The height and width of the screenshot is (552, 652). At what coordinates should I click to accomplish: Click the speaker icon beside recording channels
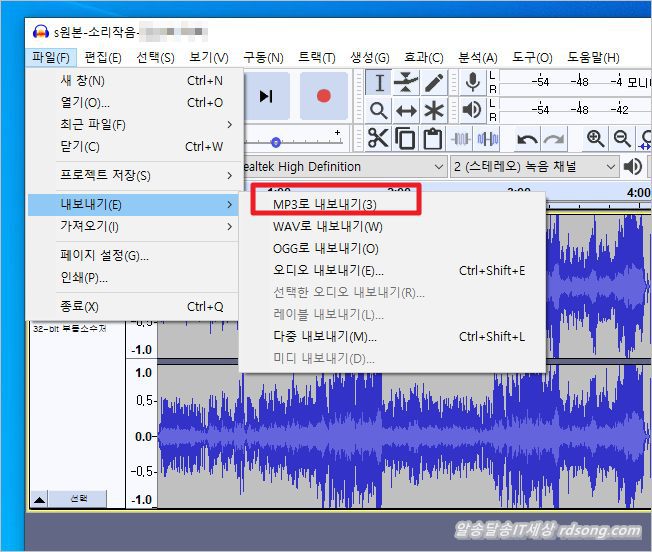[x=632, y=167]
